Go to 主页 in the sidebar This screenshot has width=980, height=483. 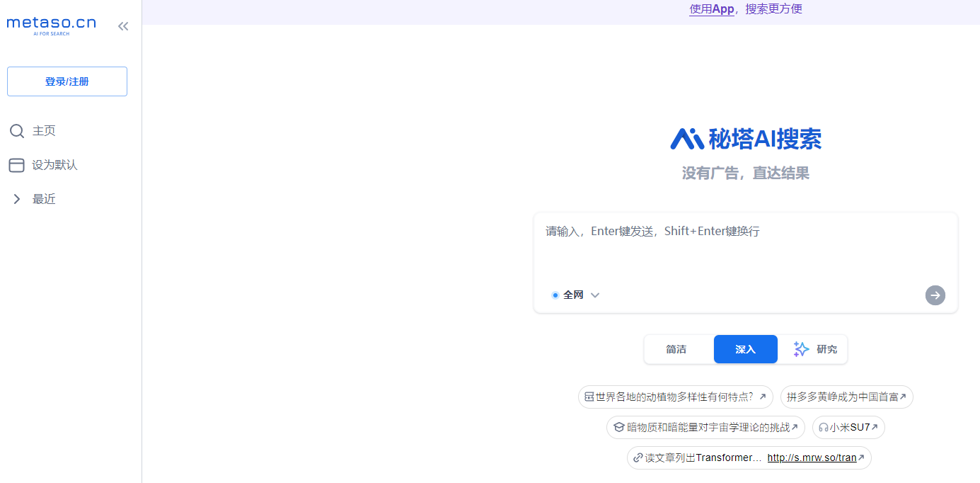click(x=44, y=131)
